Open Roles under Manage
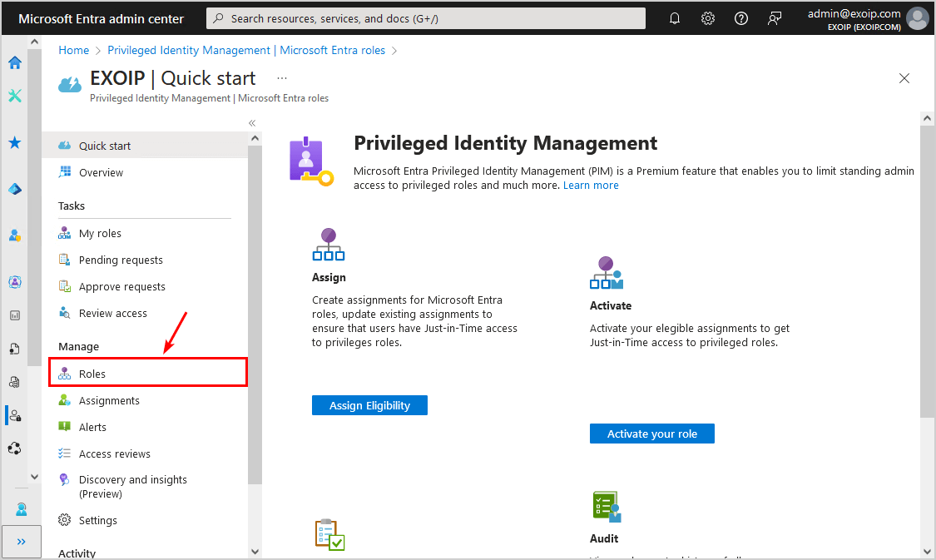The height and width of the screenshot is (560, 936). tap(92, 374)
